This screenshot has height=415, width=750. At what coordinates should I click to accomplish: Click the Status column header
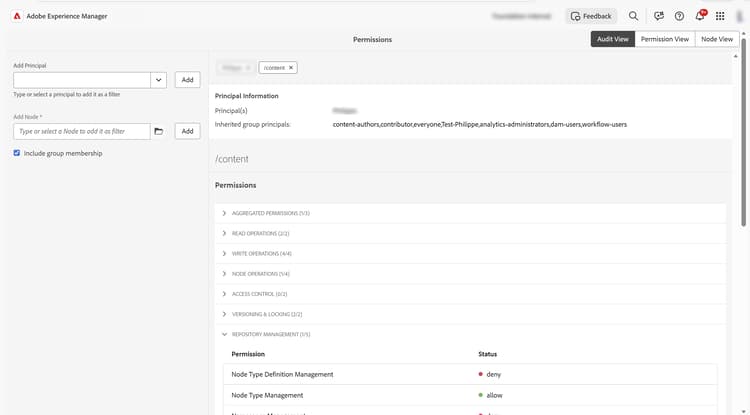(487, 354)
